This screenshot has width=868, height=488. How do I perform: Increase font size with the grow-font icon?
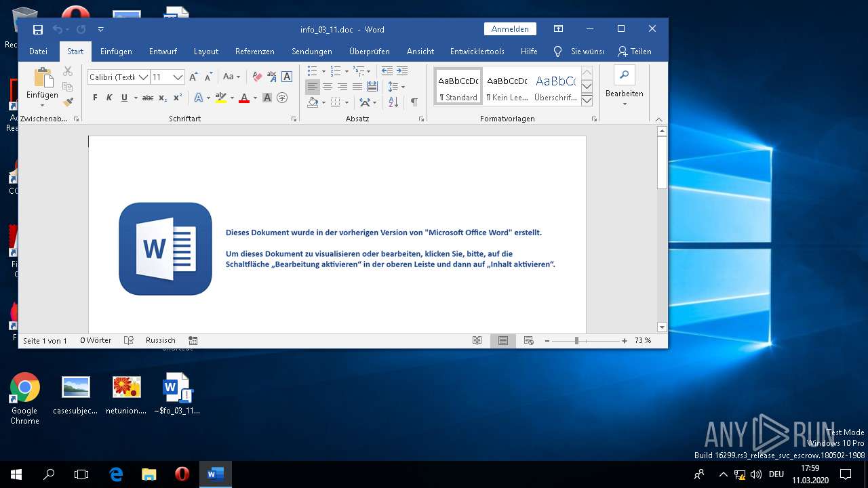(194, 77)
